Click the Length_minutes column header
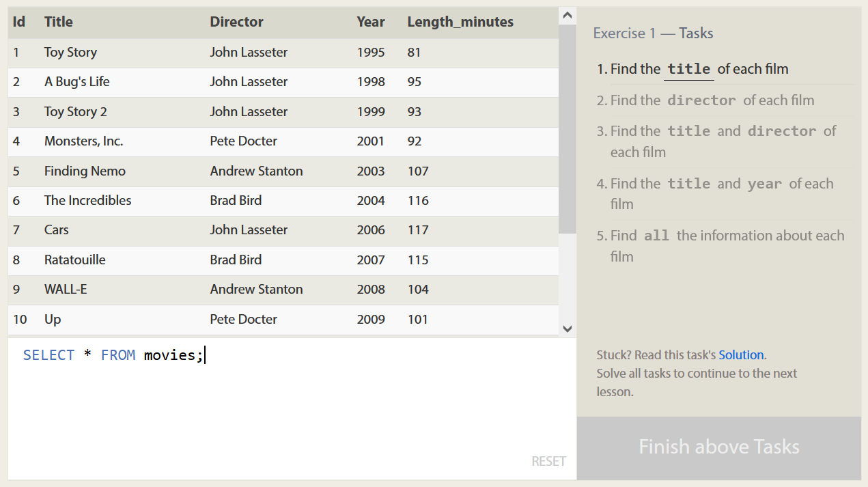This screenshot has width=868, height=487. tap(460, 22)
